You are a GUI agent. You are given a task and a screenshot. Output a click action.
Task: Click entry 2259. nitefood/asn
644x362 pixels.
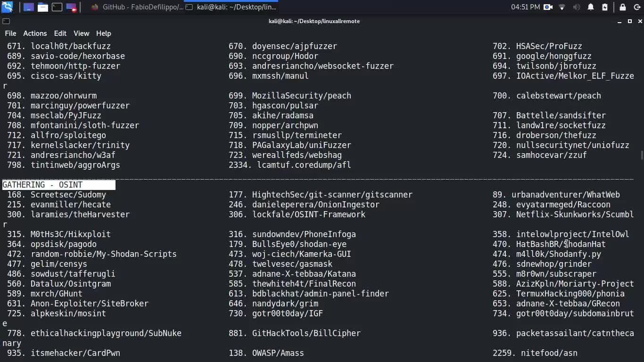click(535, 353)
